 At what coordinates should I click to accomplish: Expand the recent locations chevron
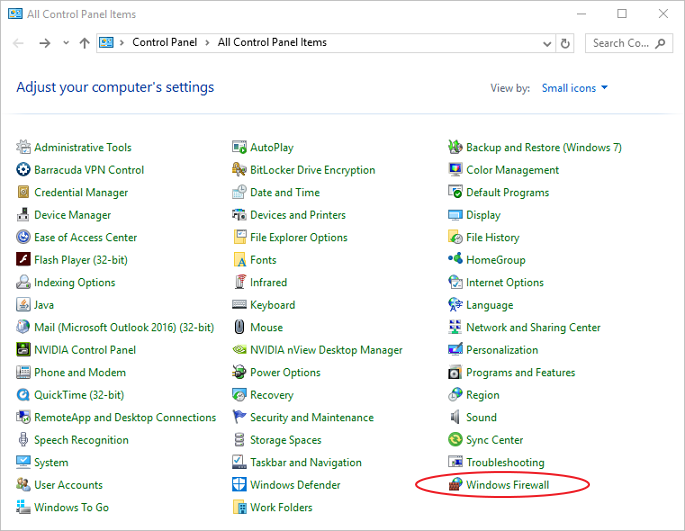tap(66, 44)
